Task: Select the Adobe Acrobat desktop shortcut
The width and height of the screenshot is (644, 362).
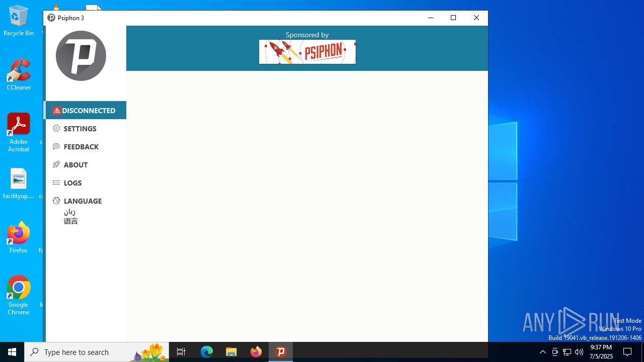Action: (x=19, y=133)
